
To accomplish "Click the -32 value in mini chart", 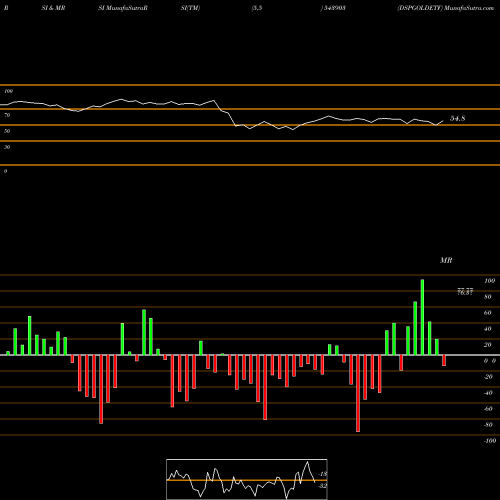I will click(x=323, y=486).
